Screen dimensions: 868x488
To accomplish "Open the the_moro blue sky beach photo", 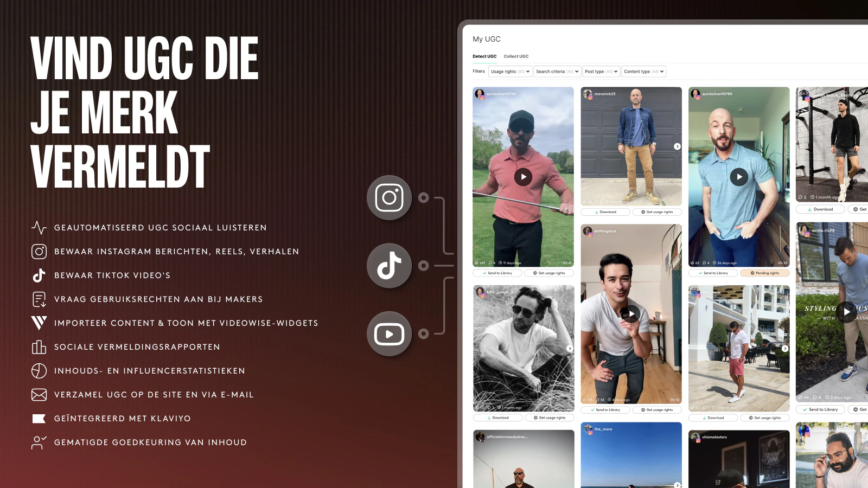I will tap(631, 455).
